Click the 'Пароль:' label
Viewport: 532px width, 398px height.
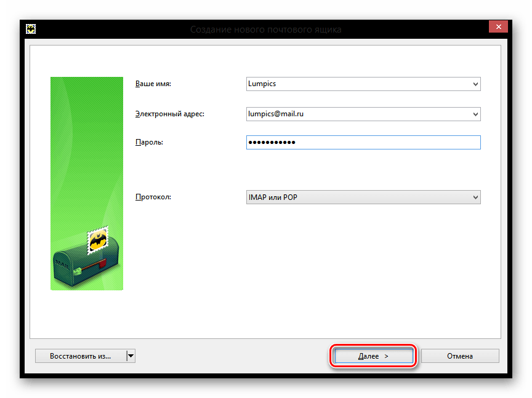(x=148, y=142)
